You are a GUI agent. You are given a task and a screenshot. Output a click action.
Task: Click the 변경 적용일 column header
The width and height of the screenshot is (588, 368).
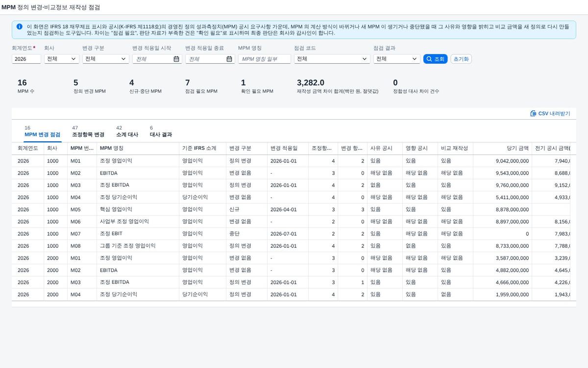click(x=288, y=148)
